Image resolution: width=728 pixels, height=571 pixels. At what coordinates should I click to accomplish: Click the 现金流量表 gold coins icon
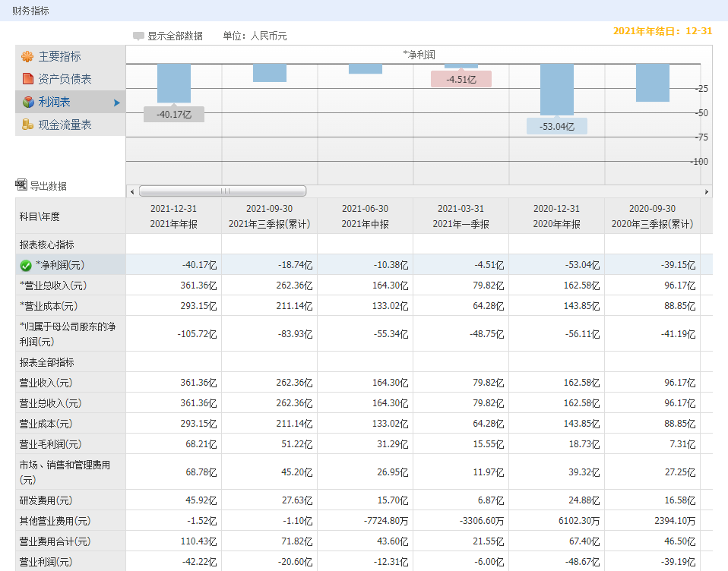[x=27, y=125]
